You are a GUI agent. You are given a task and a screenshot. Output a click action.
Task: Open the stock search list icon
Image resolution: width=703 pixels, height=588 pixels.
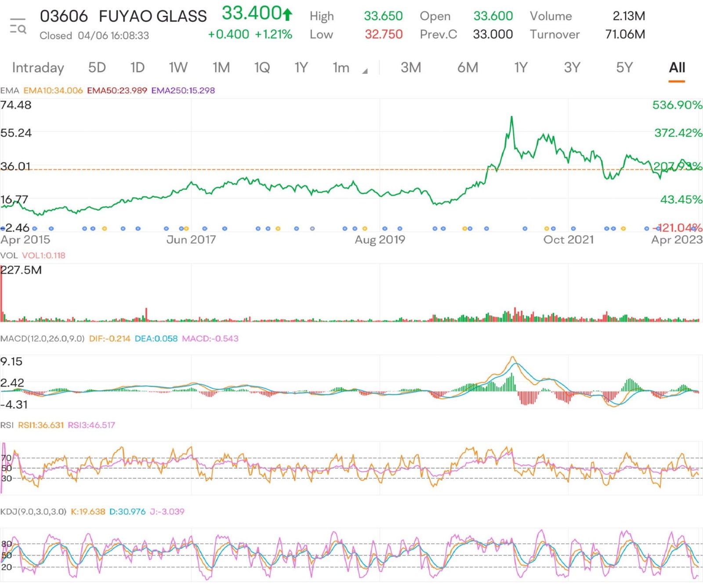(x=18, y=26)
